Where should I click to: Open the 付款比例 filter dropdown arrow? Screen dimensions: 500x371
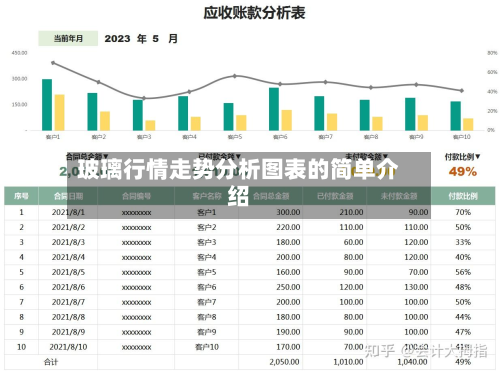click(x=478, y=156)
